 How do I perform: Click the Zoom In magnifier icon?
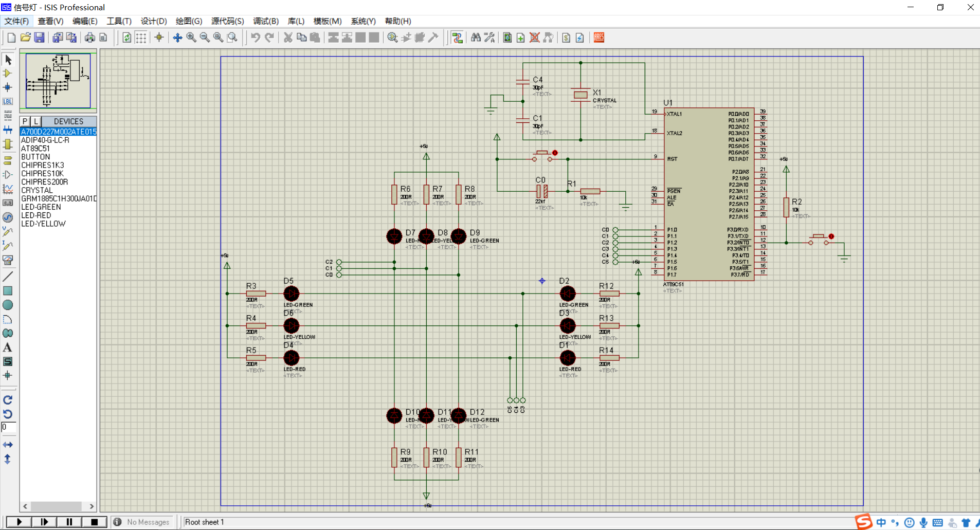click(x=191, y=38)
